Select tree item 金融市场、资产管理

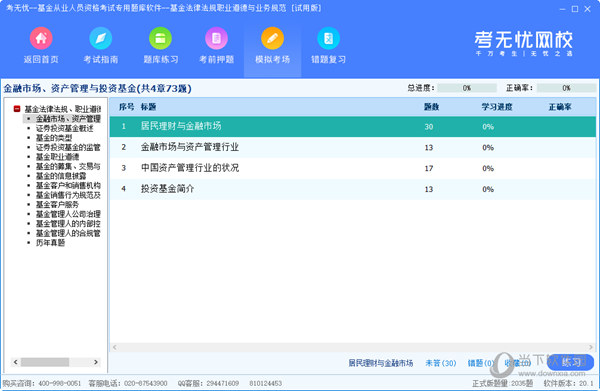pos(68,119)
